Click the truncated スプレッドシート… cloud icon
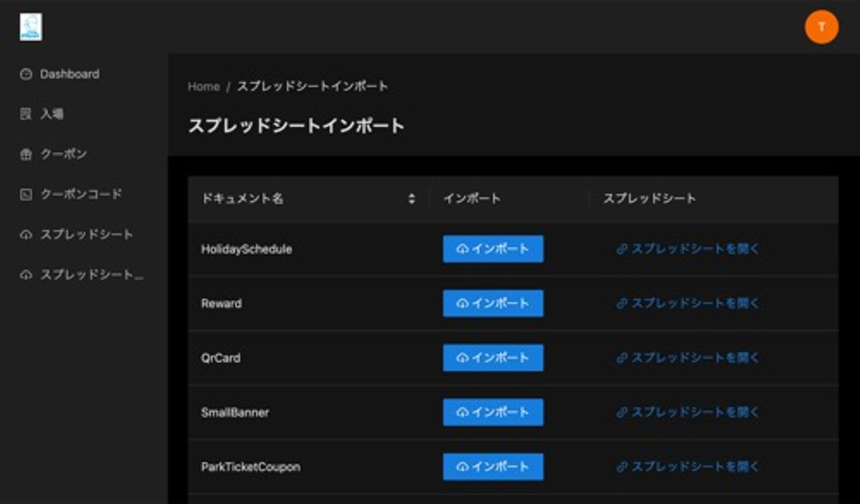This screenshot has width=860, height=504. point(26,275)
